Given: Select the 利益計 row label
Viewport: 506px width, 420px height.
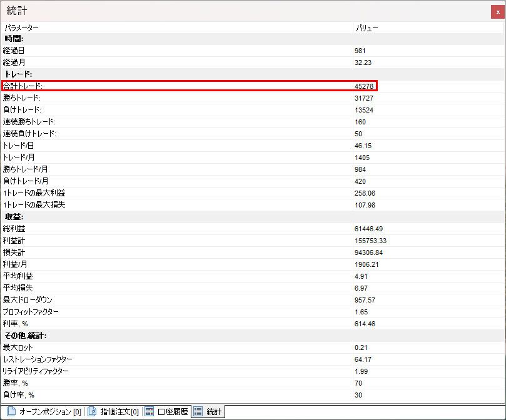Looking at the screenshot, I should (x=14, y=241).
